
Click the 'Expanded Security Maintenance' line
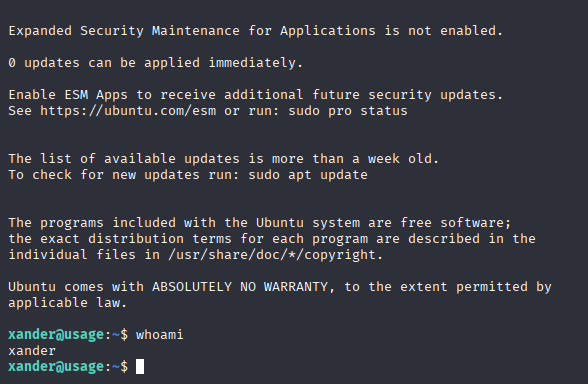click(256, 31)
